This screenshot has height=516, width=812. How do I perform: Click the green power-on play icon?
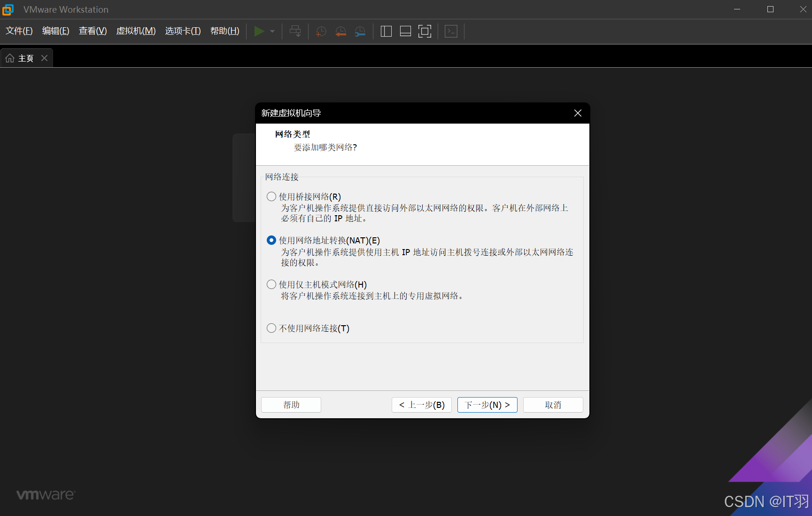259,31
